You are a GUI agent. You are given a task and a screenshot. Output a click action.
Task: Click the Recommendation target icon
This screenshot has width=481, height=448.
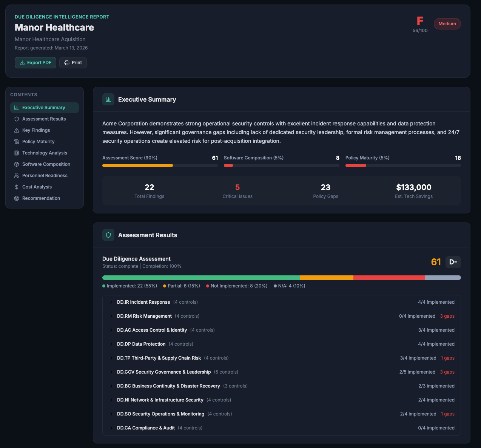(x=17, y=198)
